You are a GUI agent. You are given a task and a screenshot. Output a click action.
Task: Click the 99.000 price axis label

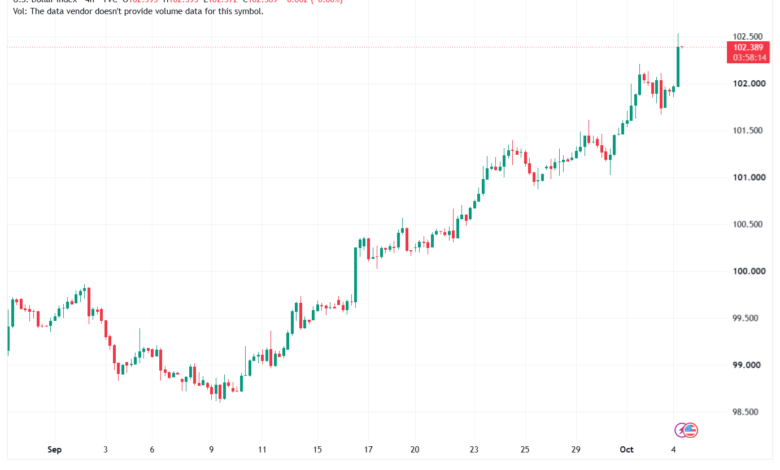click(746, 365)
